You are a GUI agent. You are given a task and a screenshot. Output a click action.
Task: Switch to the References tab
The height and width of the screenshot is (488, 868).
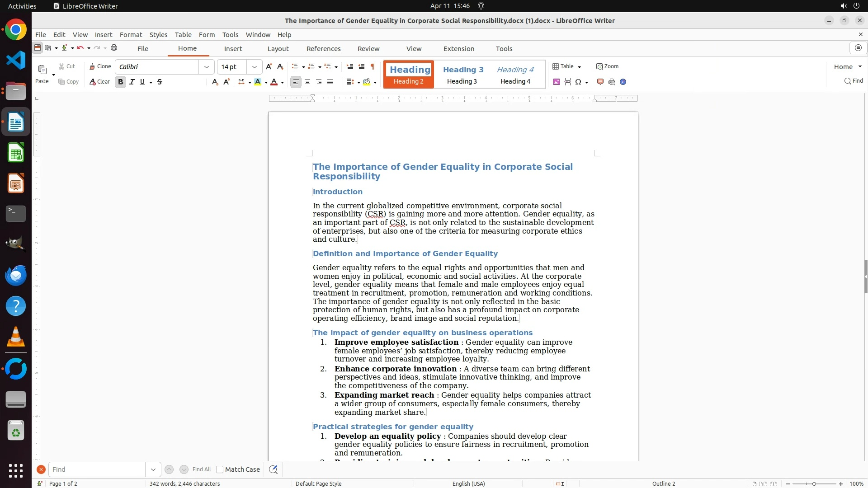(323, 49)
